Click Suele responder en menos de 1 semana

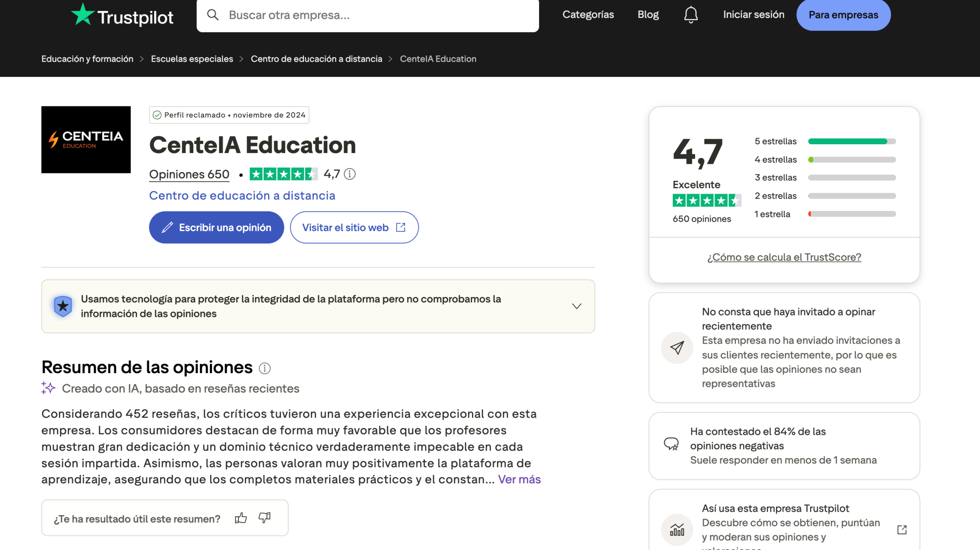(783, 460)
